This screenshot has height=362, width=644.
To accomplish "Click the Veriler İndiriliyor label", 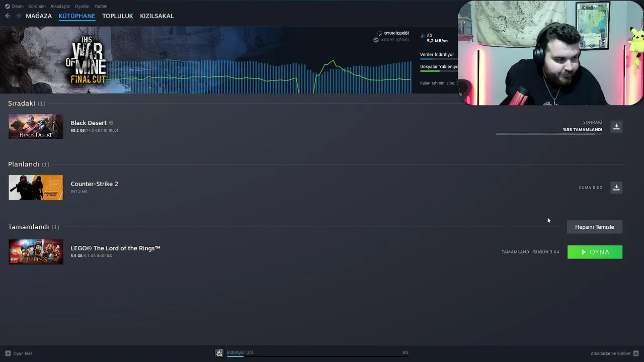I will click(x=437, y=54).
